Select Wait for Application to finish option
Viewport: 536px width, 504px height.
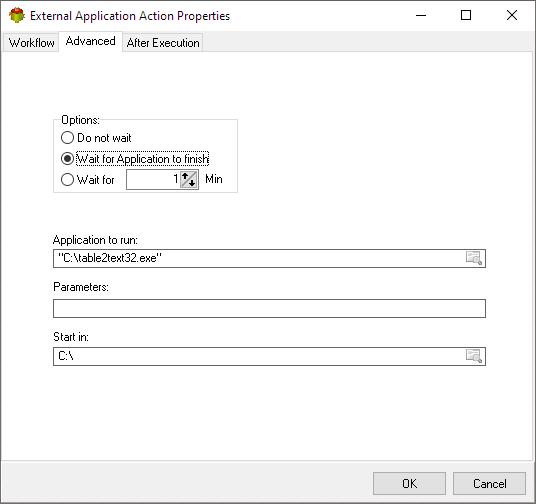click(67, 159)
